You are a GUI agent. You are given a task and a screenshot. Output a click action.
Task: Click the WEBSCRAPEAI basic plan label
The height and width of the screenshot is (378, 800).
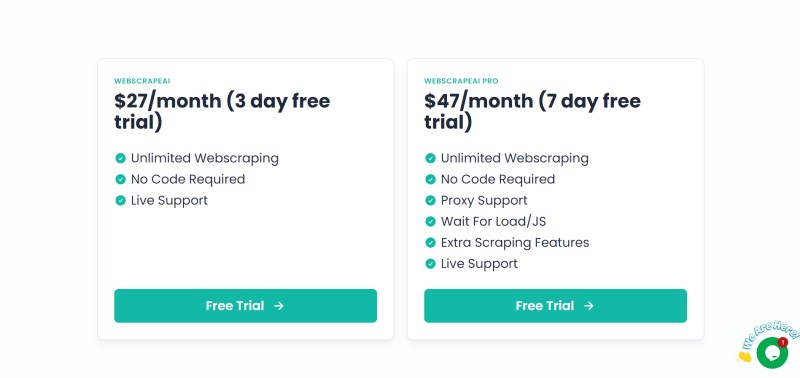tap(142, 81)
